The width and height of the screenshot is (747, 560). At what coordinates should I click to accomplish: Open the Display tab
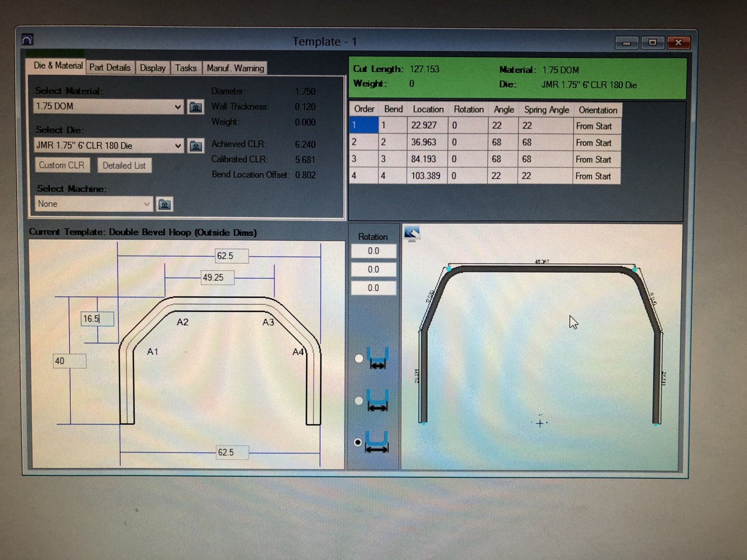pos(152,68)
